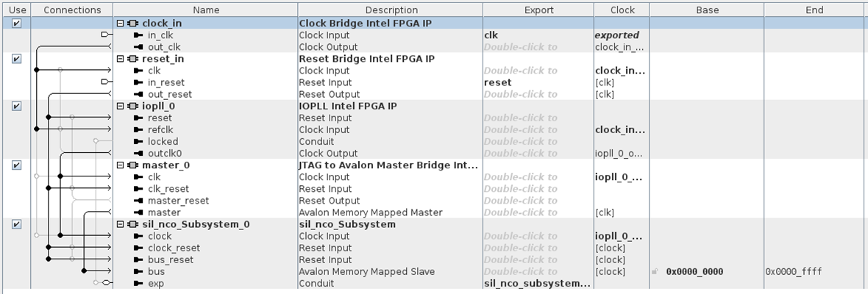Collapse the sil_nco_Subsystem_0 interface list
Screen dimensions: 868x294
pyautogui.click(x=120, y=224)
